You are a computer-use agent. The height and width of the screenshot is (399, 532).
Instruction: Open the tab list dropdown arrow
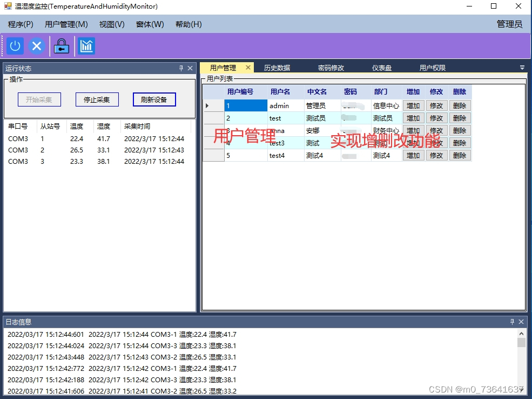tap(522, 68)
